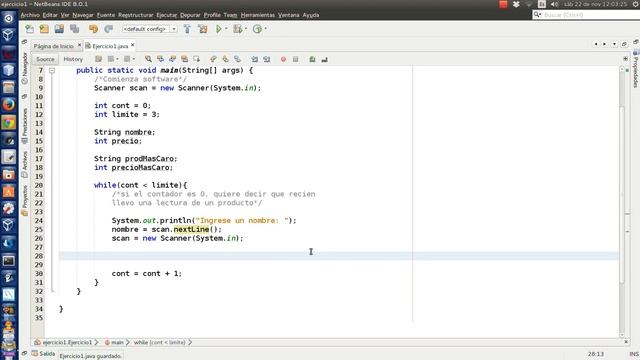640x360 pixels.
Task: Maximize the editor window icon
Action: coord(624,44)
